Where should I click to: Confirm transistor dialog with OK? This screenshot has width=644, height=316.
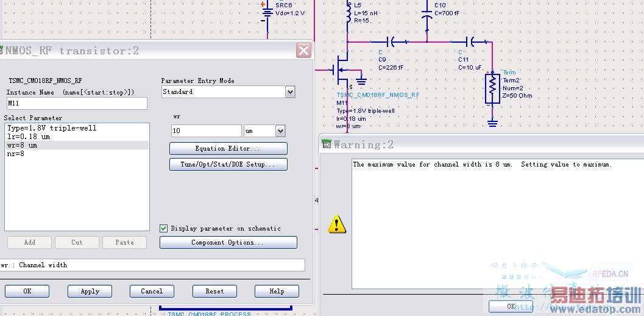tap(27, 292)
